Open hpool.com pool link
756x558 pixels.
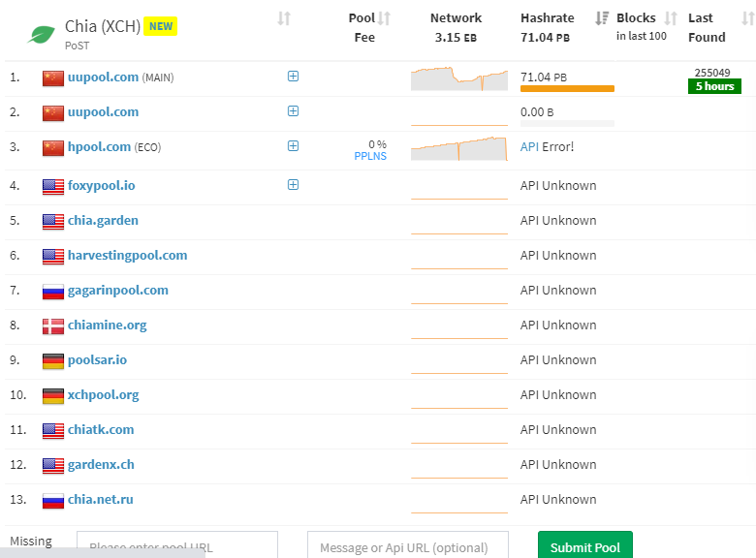99,147
